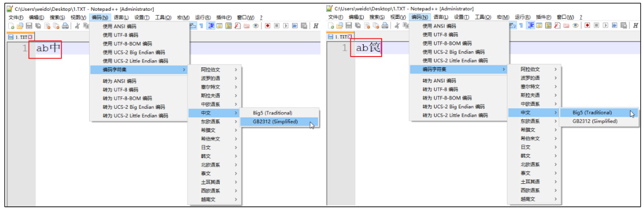
Task: Expand 日文 submenu in left window
Action: tap(215, 147)
